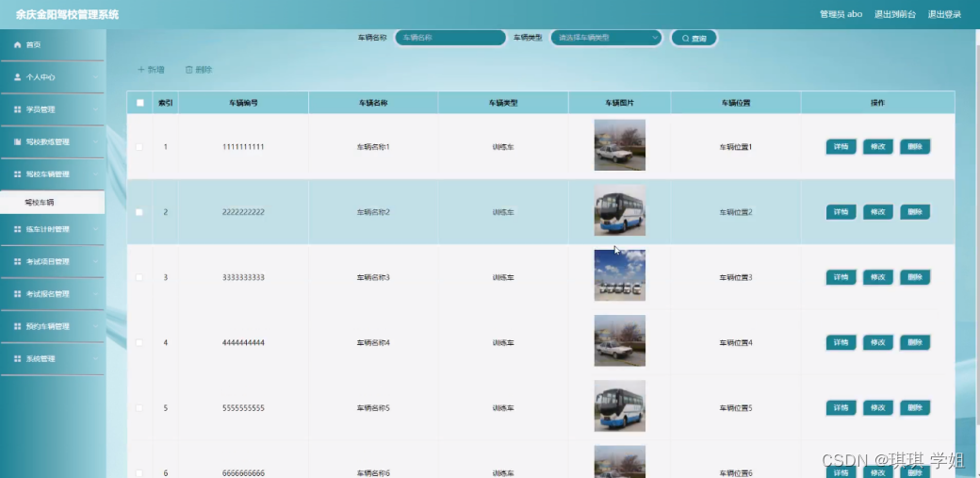Click 删除 for vehicle 2222222222
Image resolution: width=980 pixels, height=478 pixels.
click(915, 212)
